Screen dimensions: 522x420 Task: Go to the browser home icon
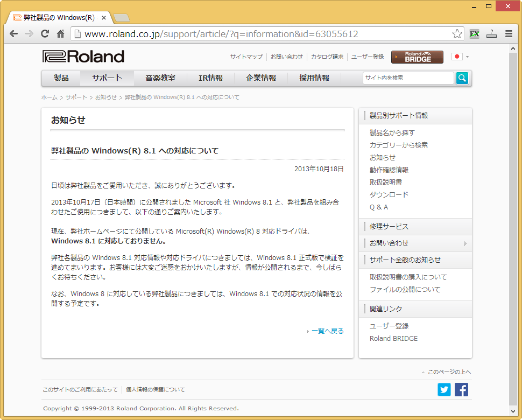point(61,33)
